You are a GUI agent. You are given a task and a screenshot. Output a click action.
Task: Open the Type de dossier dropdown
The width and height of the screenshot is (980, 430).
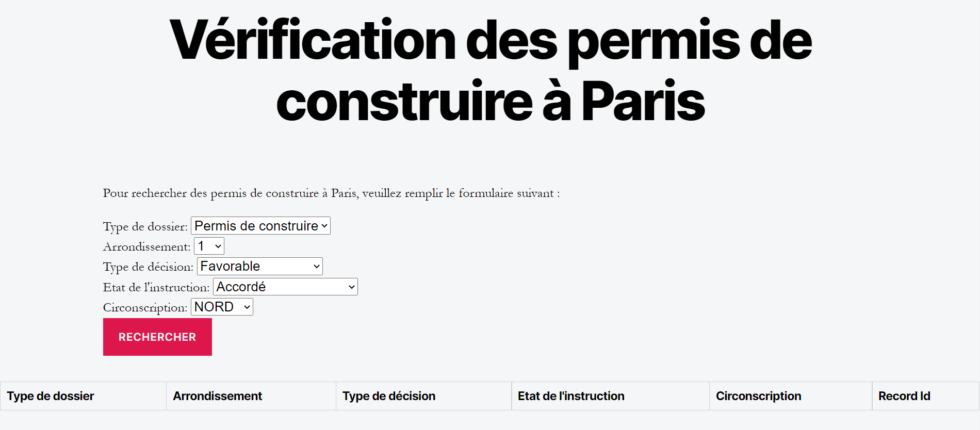[x=260, y=226]
